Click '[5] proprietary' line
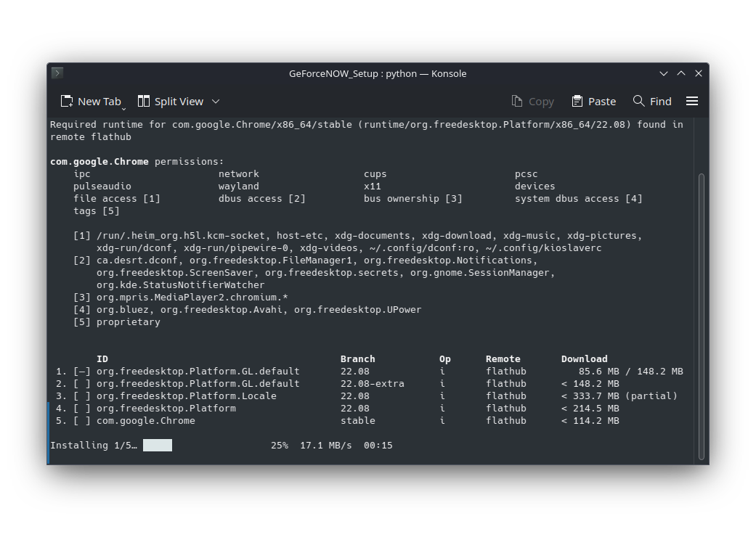Screen dimensions: 756x545 pyautogui.click(x=117, y=322)
